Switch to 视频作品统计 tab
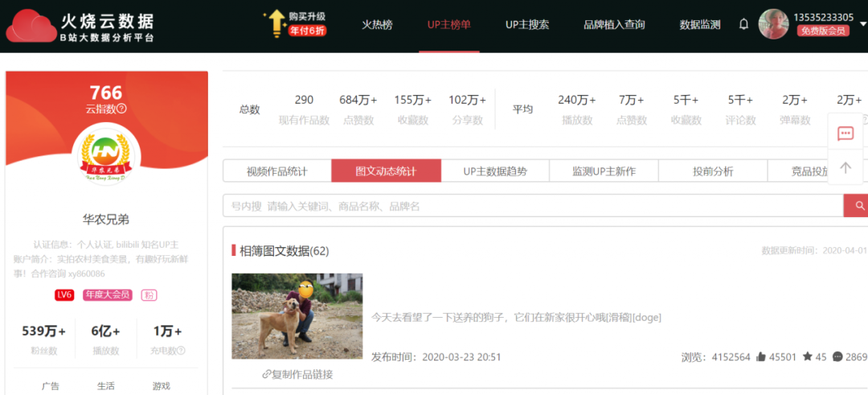The height and width of the screenshot is (395, 868). click(276, 171)
